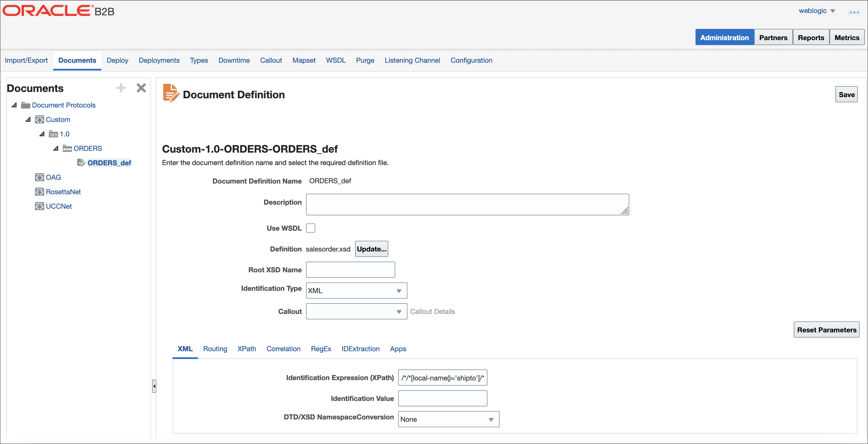
Task: Go to the Types tab
Action: [199, 60]
